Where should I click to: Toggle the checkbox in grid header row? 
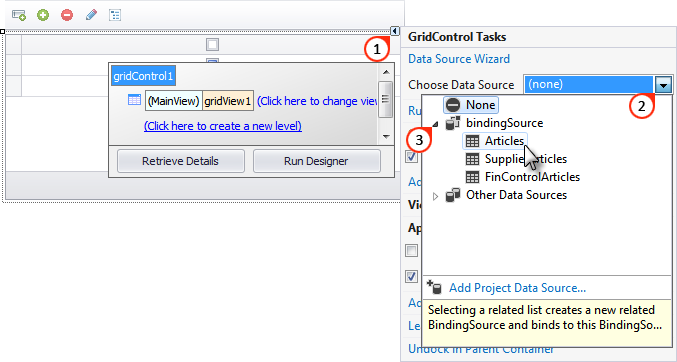(x=212, y=44)
